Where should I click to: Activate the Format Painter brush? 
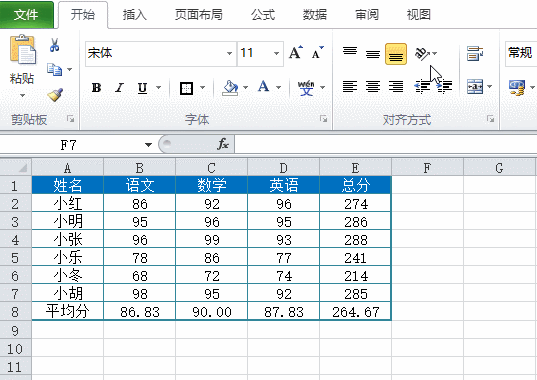(x=55, y=94)
